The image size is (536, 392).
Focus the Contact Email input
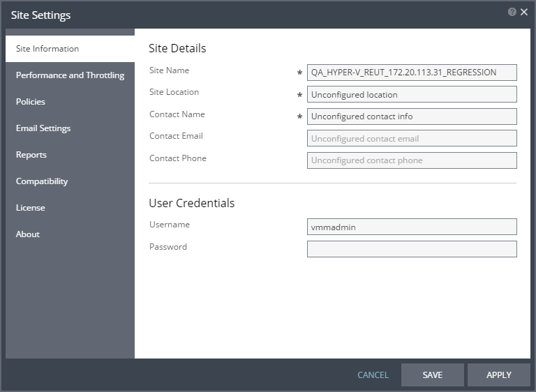[x=412, y=138]
